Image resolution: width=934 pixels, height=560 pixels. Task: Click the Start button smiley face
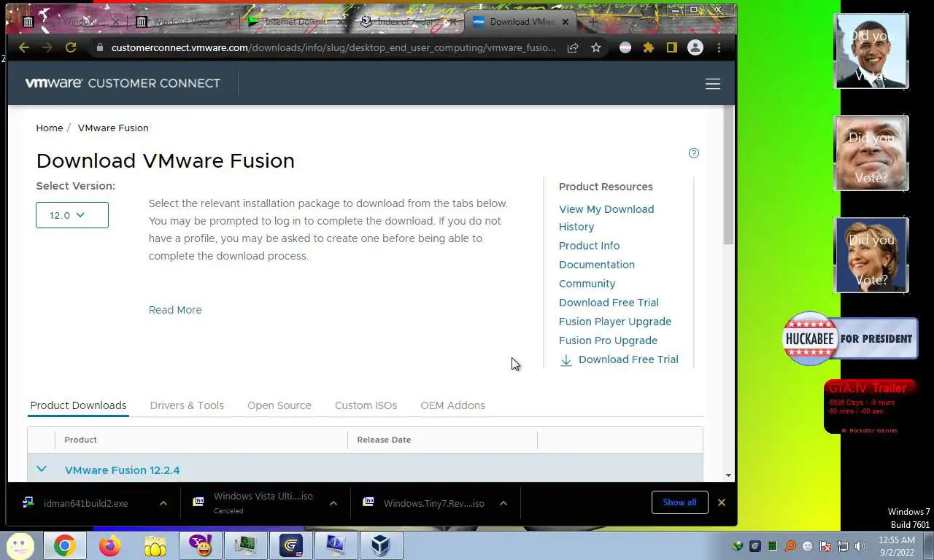pyautogui.click(x=20, y=545)
